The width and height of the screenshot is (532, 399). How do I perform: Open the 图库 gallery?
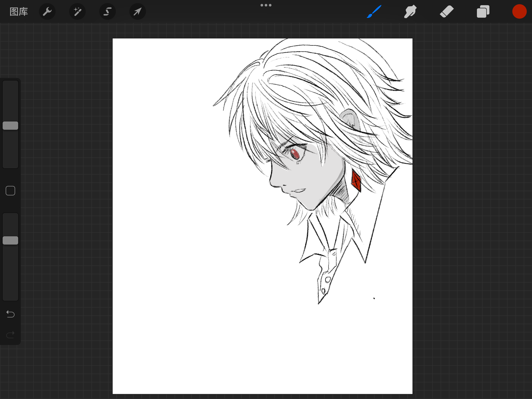19,12
